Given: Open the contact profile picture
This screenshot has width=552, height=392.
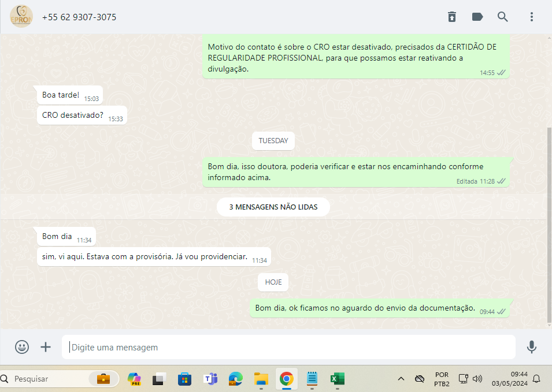Looking at the screenshot, I should pyautogui.click(x=21, y=17).
